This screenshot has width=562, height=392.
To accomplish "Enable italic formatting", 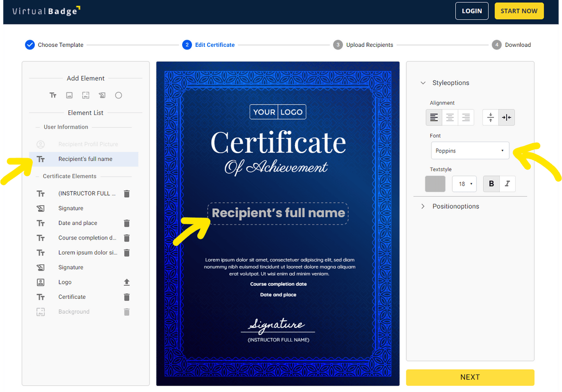I will click(506, 183).
